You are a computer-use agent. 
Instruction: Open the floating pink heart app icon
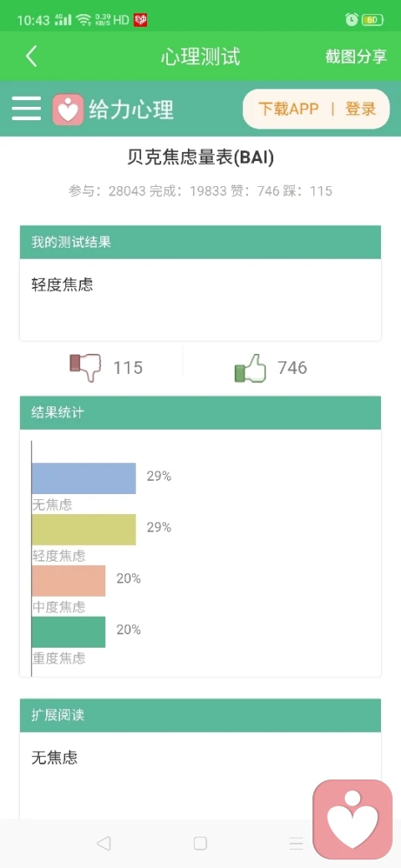pyautogui.click(x=353, y=820)
